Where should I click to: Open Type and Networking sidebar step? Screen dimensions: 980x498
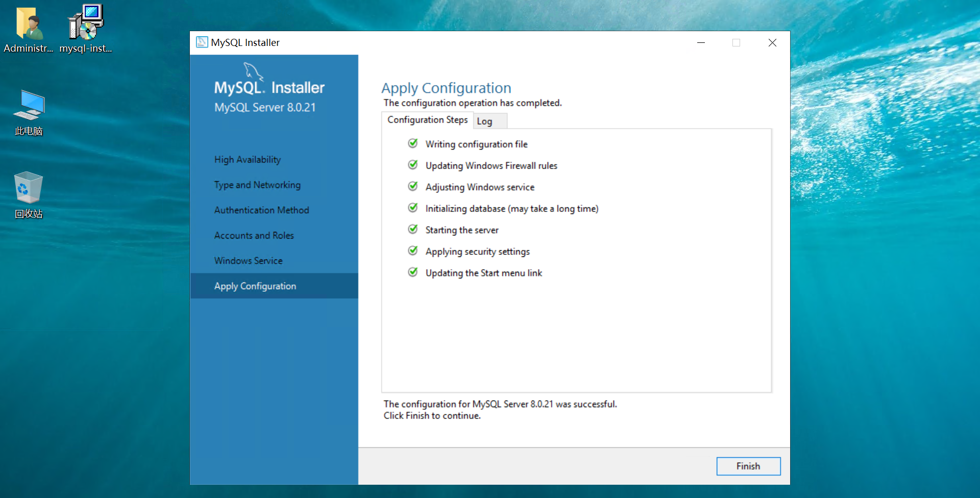click(x=257, y=185)
